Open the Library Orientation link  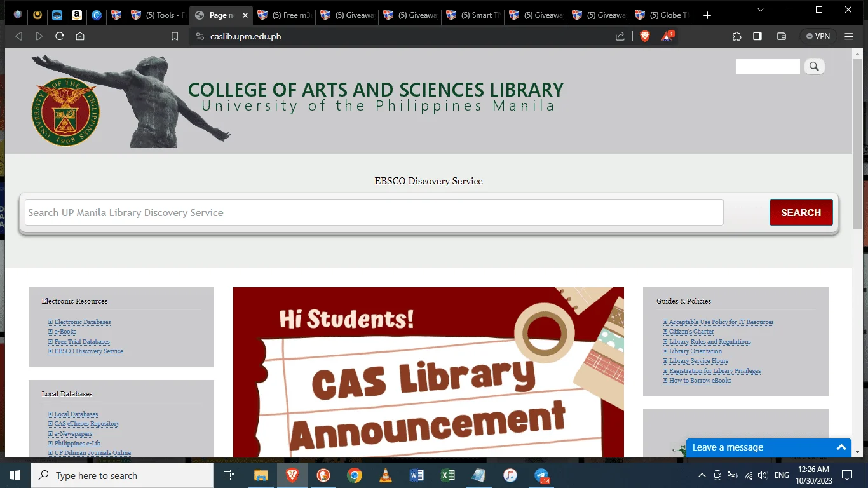(695, 351)
